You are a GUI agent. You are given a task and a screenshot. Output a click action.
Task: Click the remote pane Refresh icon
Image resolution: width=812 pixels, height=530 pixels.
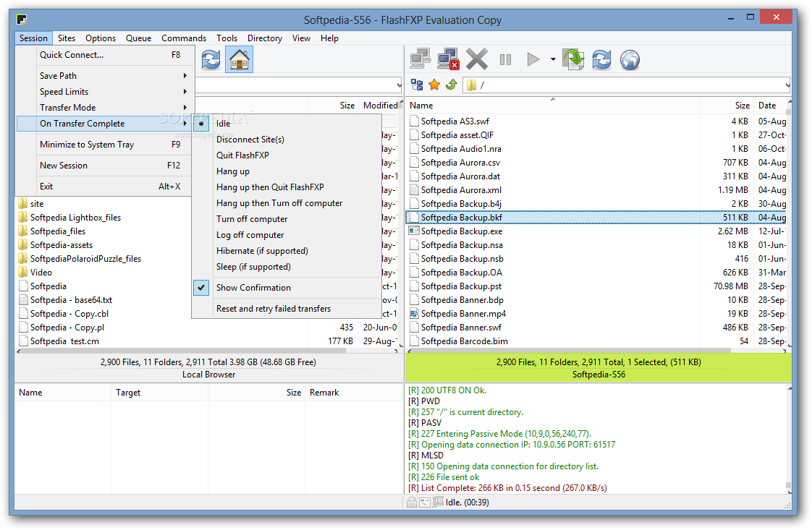[x=601, y=59]
